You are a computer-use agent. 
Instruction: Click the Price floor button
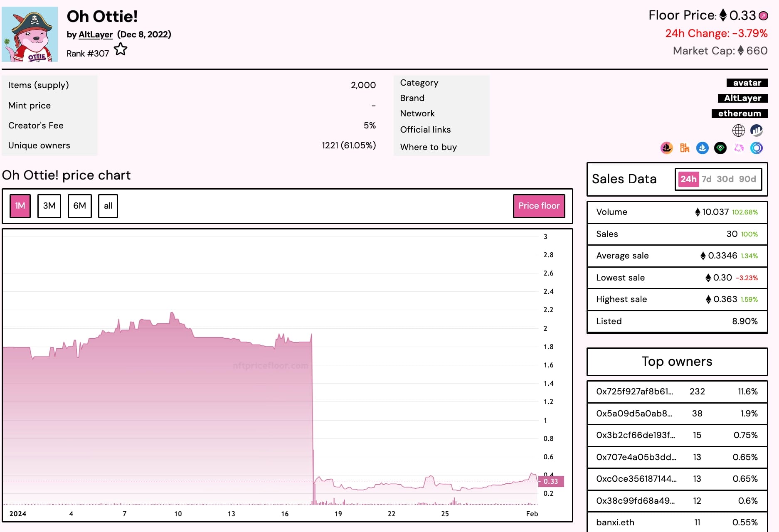pos(538,205)
